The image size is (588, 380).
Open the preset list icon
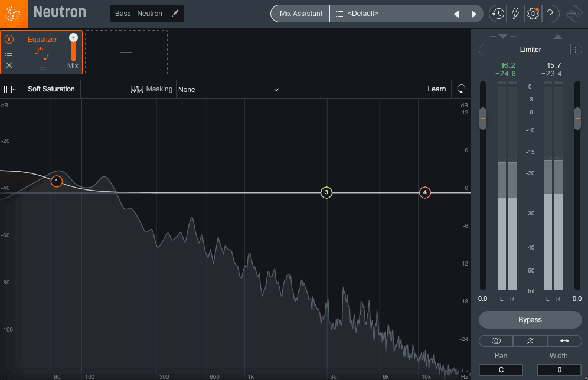339,14
